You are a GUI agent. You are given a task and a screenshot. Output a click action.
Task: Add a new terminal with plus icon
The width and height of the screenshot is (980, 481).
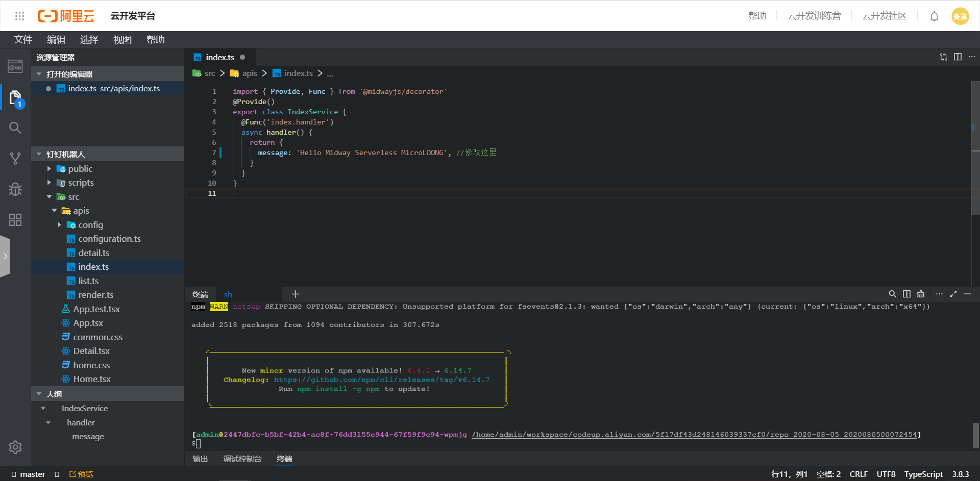(295, 294)
